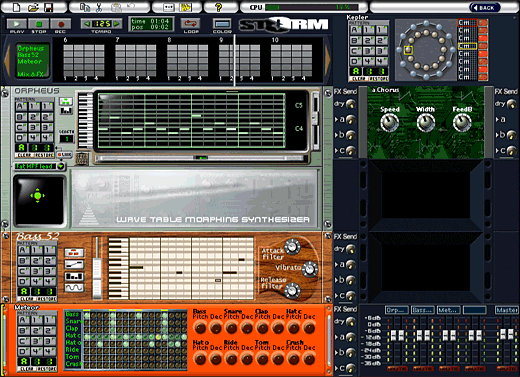
Task: Toggle the Orpheus LINK button
Action: (x=64, y=155)
